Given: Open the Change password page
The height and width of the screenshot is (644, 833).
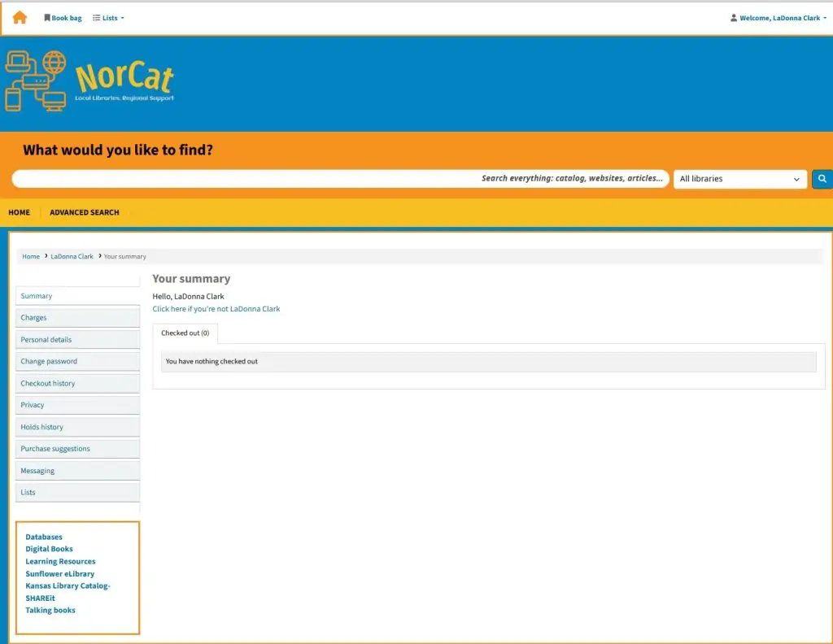Looking at the screenshot, I should click(49, 362).
